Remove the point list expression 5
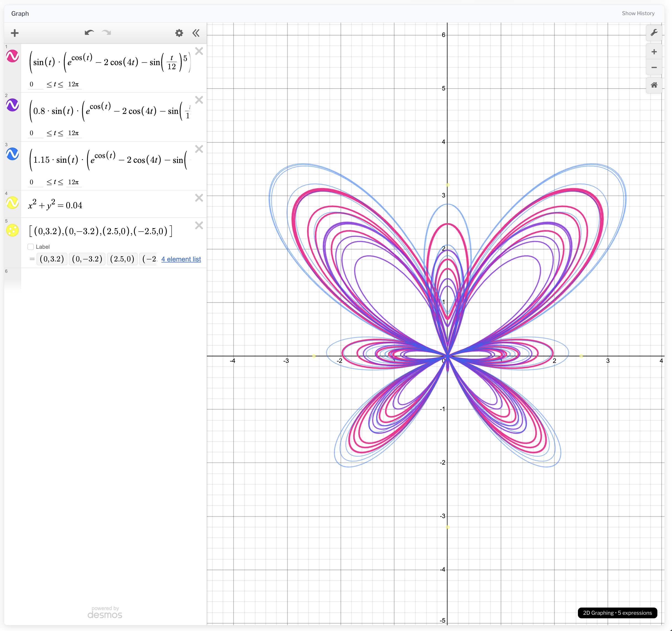 (199, 225)
